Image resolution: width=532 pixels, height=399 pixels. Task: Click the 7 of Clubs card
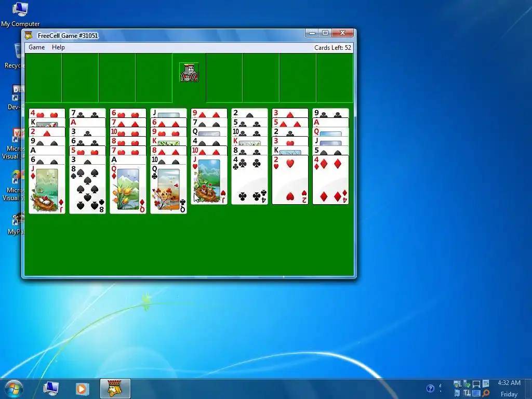87,113
